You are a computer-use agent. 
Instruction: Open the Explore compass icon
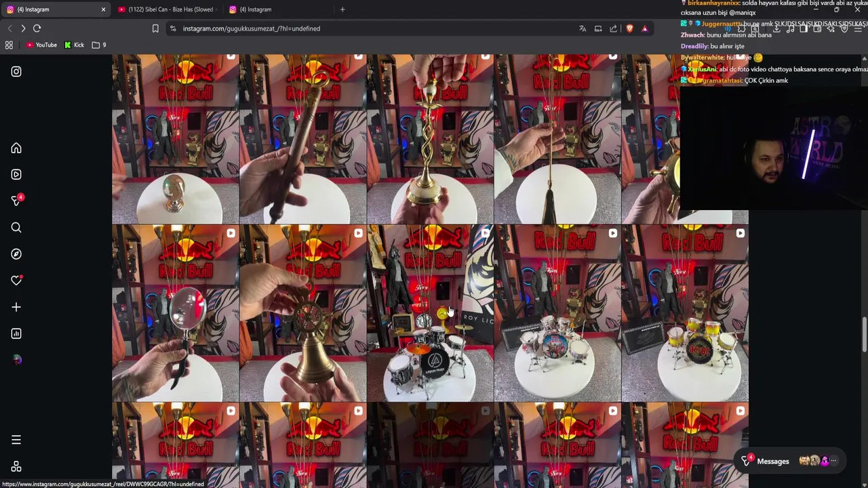(x=16, y=254)
